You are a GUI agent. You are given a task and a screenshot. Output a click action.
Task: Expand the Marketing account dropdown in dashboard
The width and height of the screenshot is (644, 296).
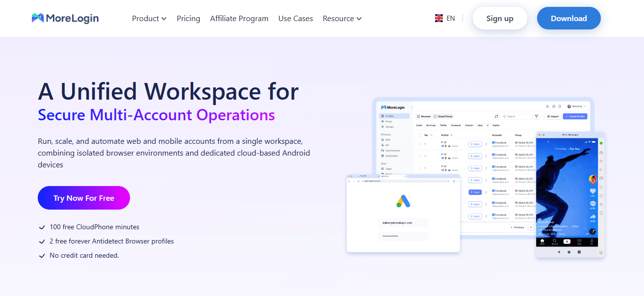pos(576,106)
